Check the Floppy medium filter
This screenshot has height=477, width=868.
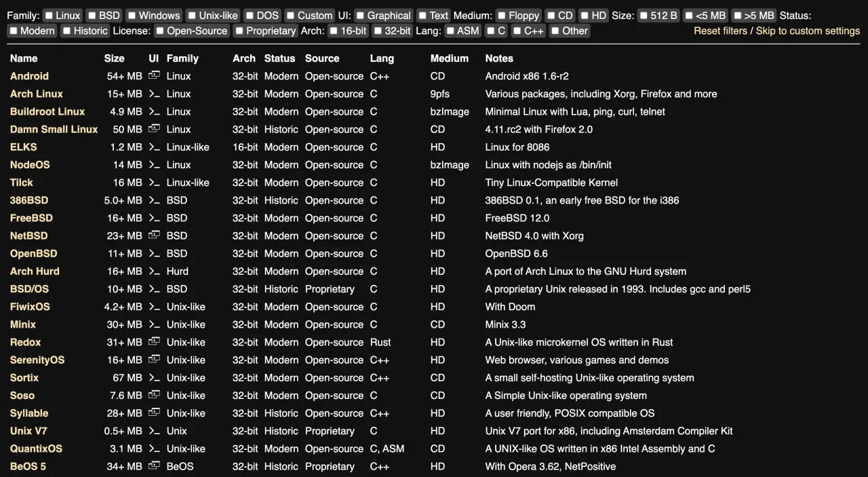coord(502,15)
